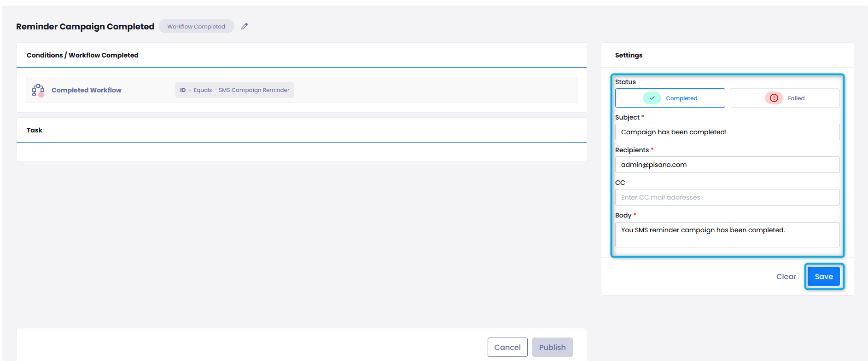Viewport: 868px width, 361px height.
Task: Select the Completed status option
Action: point(670,98)
